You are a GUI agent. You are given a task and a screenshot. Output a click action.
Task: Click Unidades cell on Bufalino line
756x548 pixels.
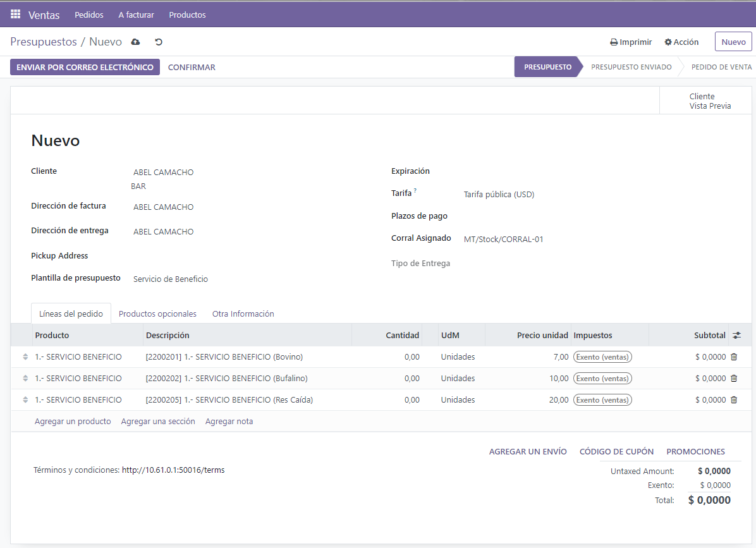pos(458,379)
